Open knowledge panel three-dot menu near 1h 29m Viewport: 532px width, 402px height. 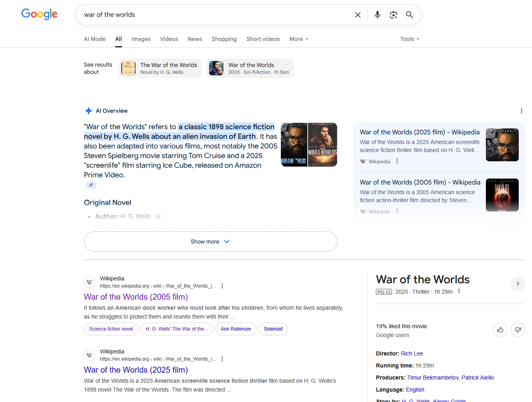tap(459, 291)
